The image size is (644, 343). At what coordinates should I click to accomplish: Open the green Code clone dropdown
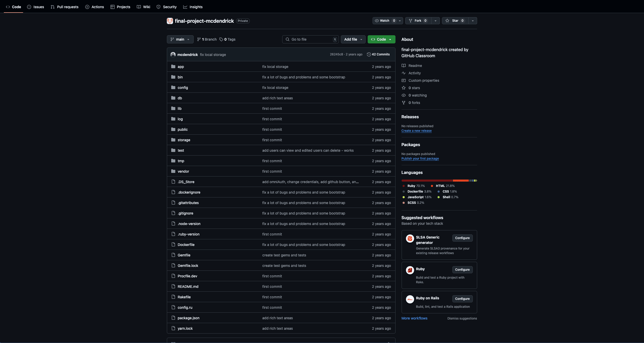[381, 39]
